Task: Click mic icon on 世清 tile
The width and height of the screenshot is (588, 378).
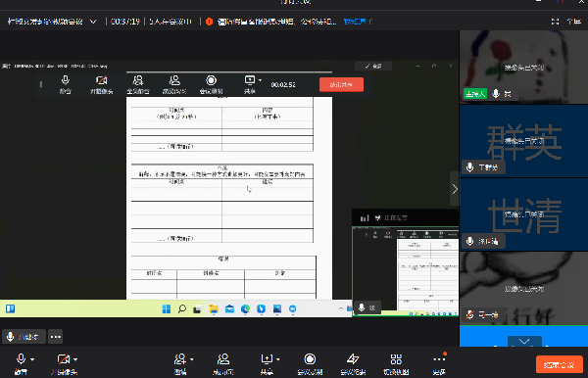Action: pos(469,241)
